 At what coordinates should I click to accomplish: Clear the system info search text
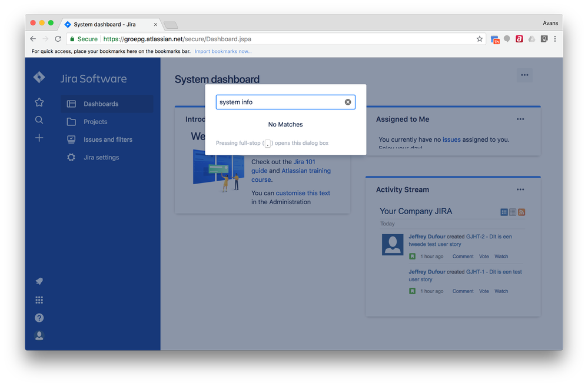[348, 102]
